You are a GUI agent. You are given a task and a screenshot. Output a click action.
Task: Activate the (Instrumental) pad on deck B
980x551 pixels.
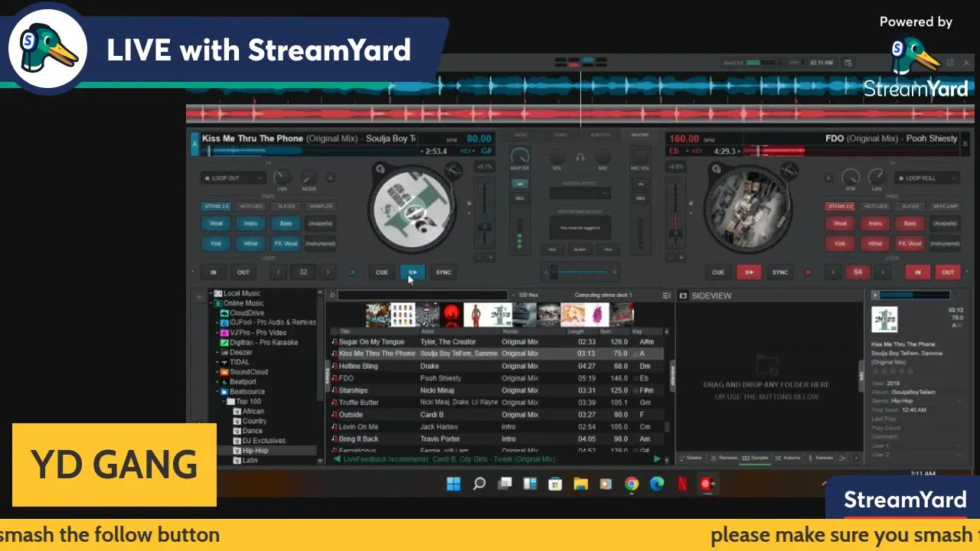tap(945, 243)
